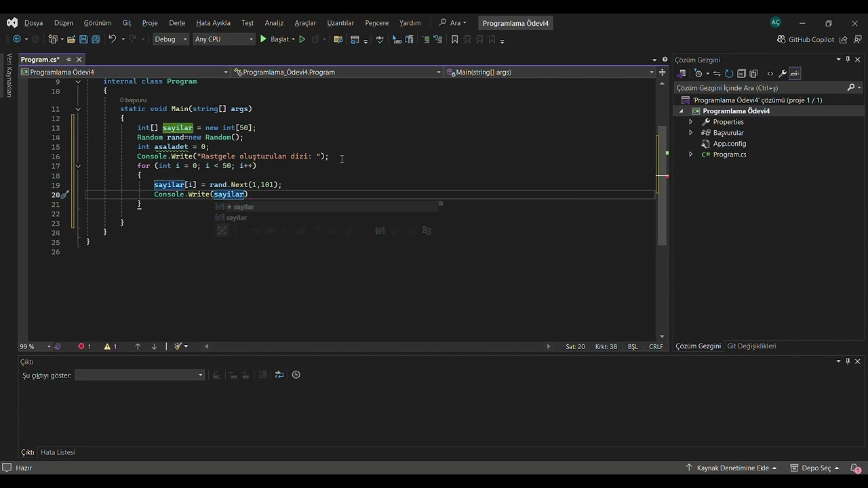The image size is (868, 488).
Task: Click the bookmark icon in the toolbar
Action: pyautogui.click(x=454, y=39)
